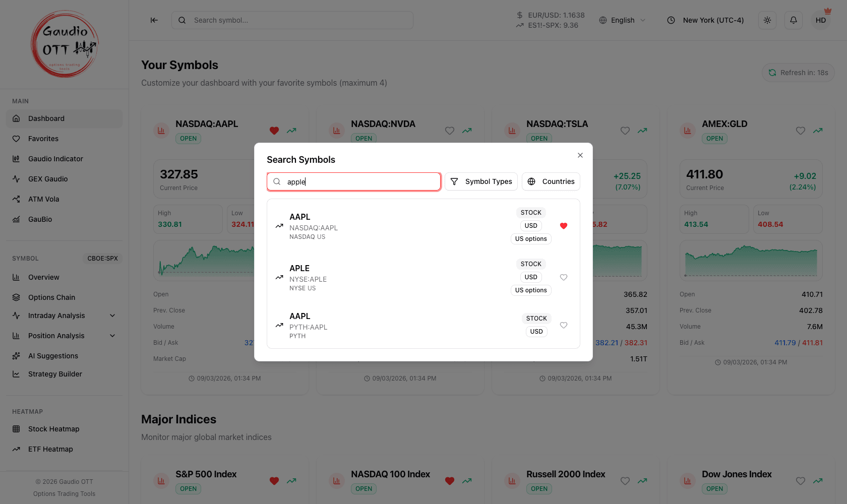Screen dimensions: 847x504
Task: Favorite the NYSE:APLE search result
Action: (x=564, y=277)
